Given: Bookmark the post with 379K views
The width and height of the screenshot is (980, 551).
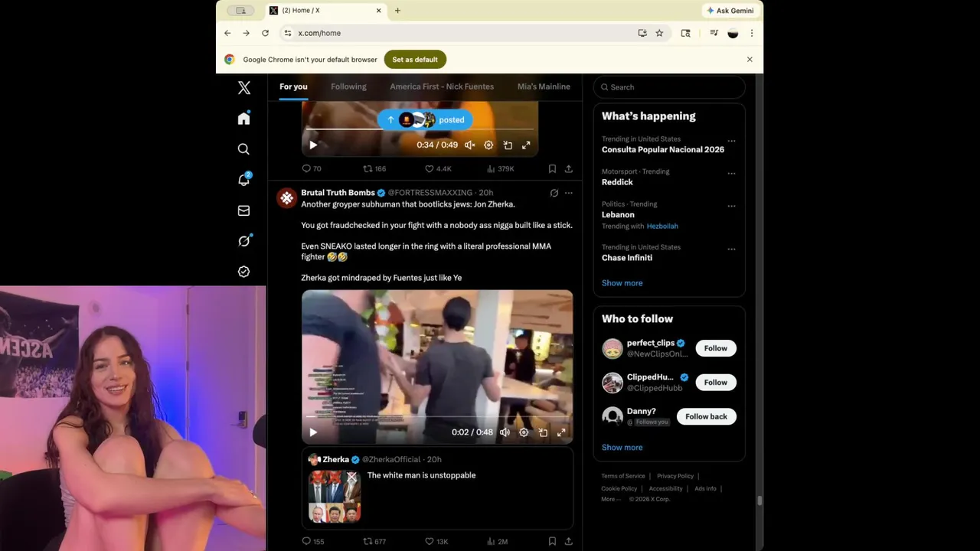Looking at the screenshot, I should pos(552,168).
